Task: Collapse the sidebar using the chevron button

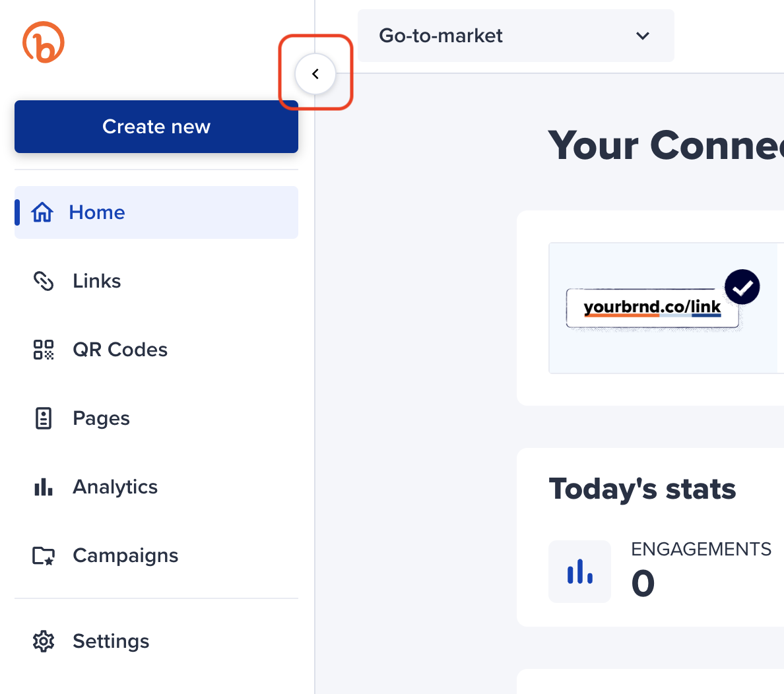Action: coord(315,74)
